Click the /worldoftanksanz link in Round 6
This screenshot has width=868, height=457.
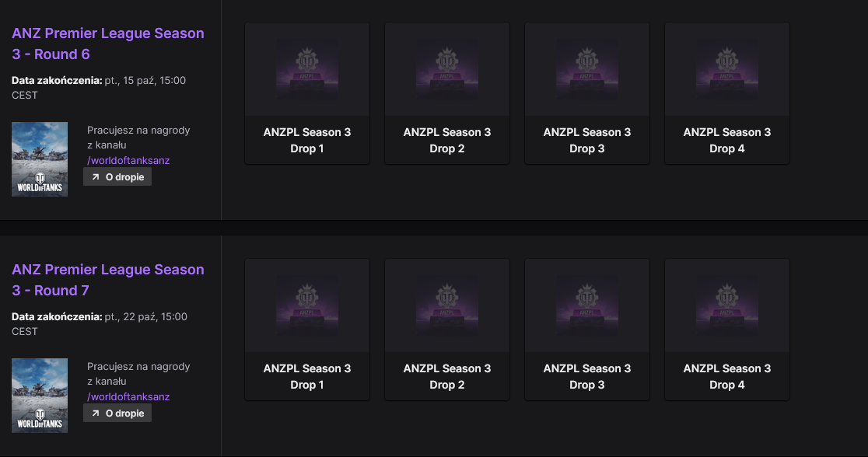coord(128,160)
